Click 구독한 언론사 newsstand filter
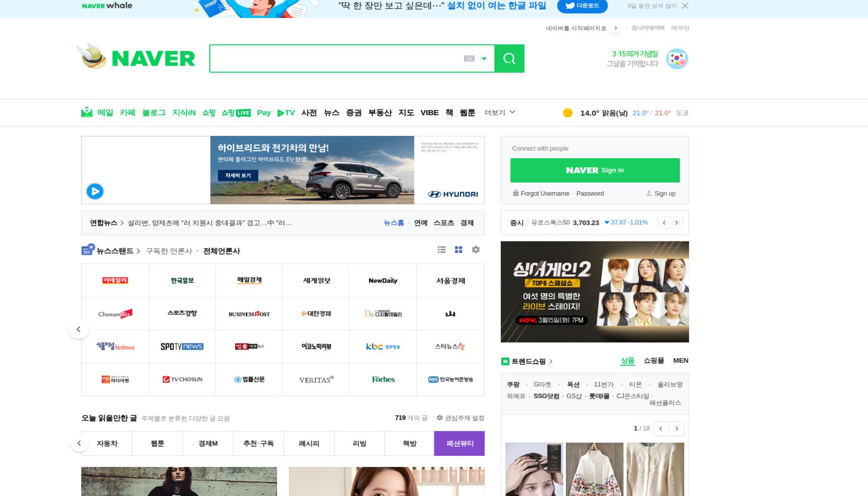The image size is (868, 496). [x=169, y=251]
